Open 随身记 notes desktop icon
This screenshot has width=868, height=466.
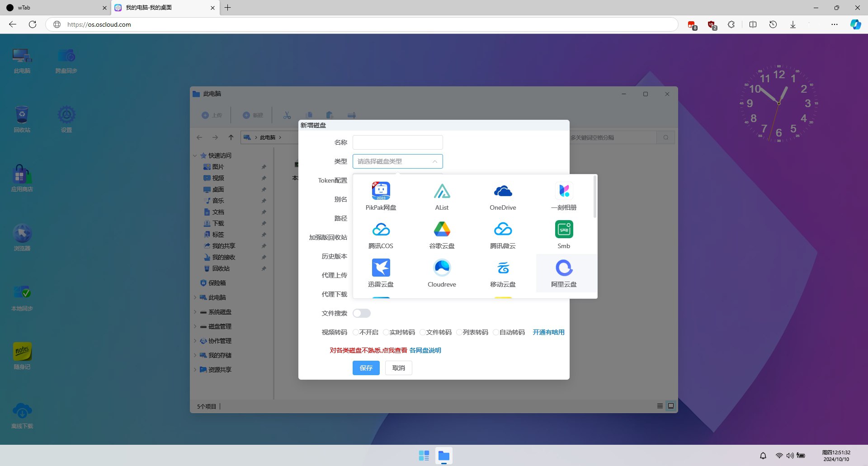(22, 356)
